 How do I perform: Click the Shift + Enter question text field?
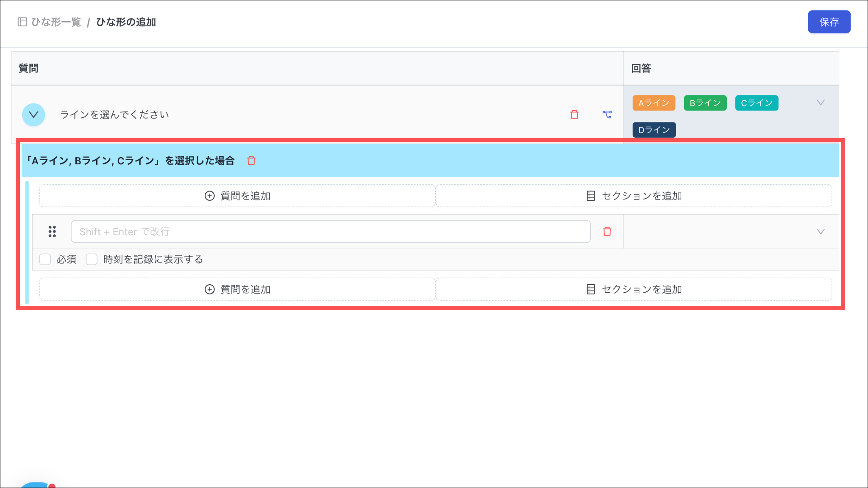point(330,231)
